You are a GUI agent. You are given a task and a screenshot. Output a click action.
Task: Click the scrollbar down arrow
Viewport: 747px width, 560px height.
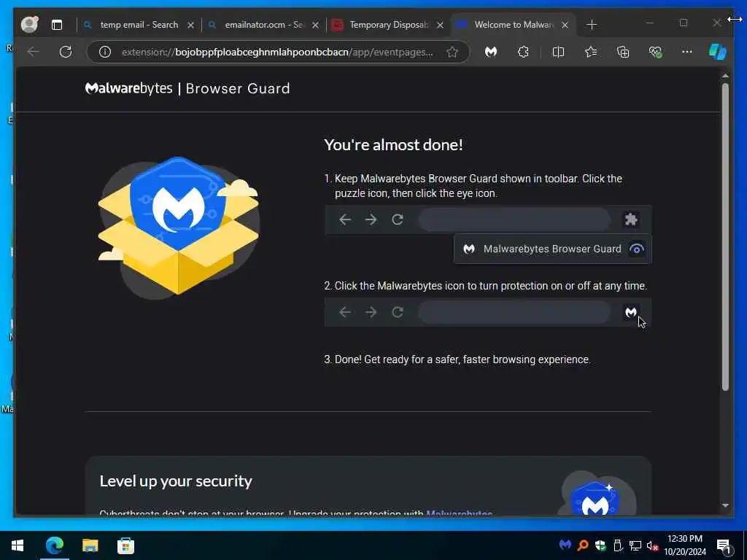725,506
